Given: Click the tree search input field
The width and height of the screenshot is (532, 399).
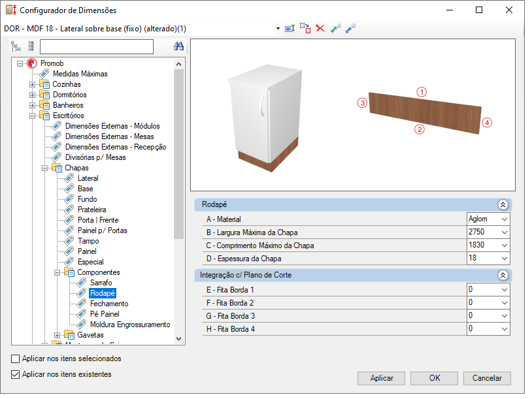Looking at the screenshot, I should (97, 46).
